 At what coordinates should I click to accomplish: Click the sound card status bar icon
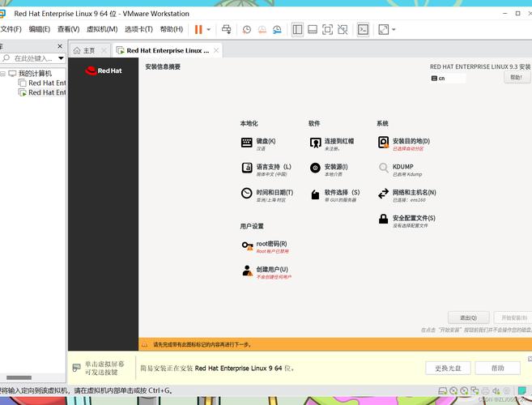coord(496,390)
